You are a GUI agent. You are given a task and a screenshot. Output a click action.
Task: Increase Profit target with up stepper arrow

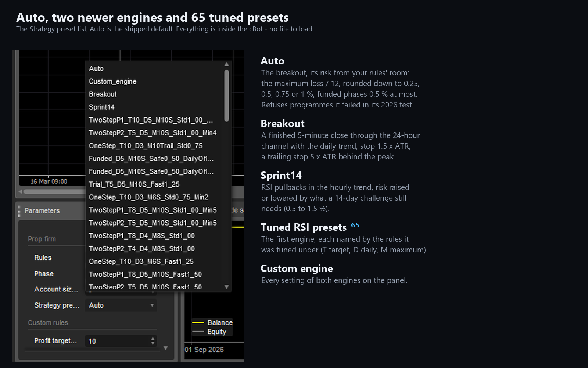point(153,338)
